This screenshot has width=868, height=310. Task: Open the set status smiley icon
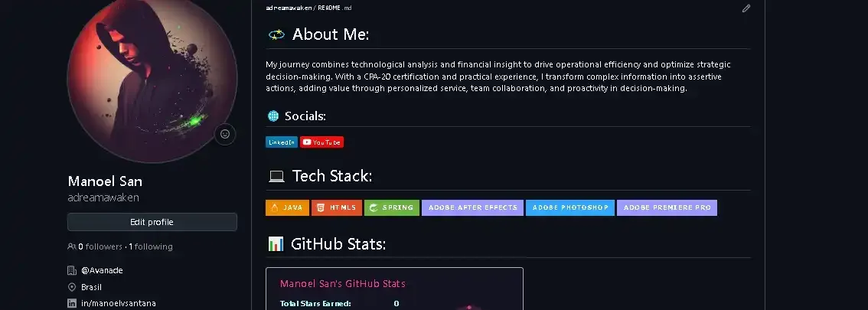225,134
